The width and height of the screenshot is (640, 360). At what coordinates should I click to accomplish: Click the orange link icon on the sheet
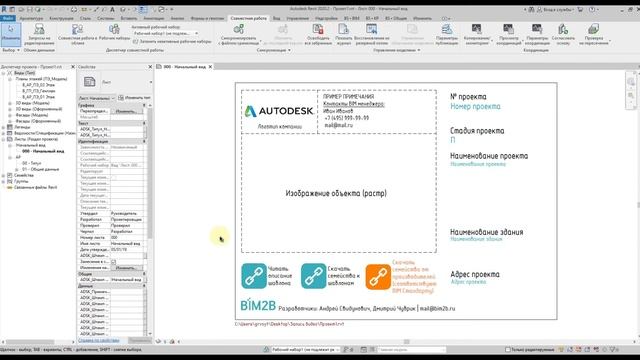(378, 277)
